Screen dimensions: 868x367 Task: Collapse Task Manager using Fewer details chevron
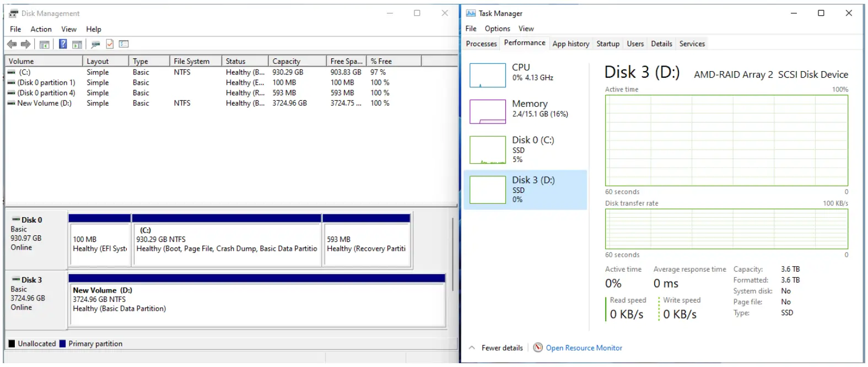[472, 348]
